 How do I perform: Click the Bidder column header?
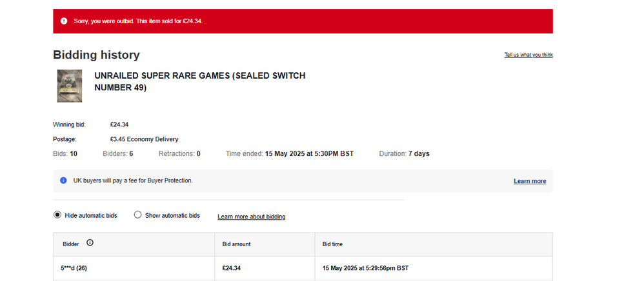coord(71,244)
